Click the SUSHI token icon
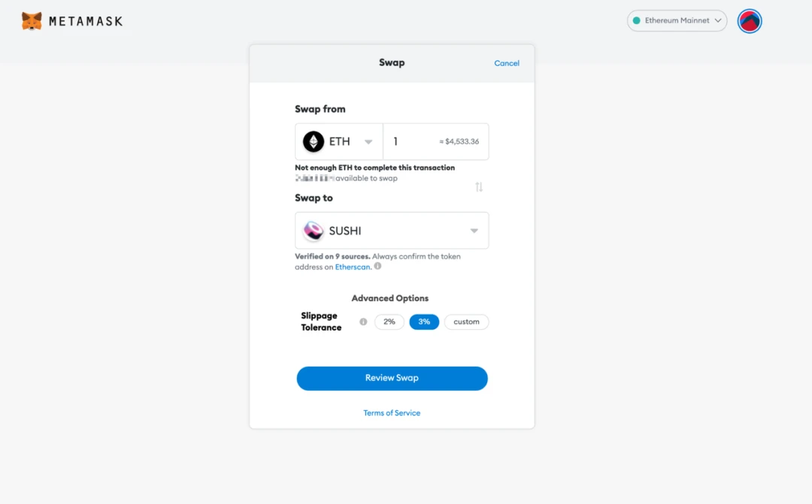 (314, 231)
